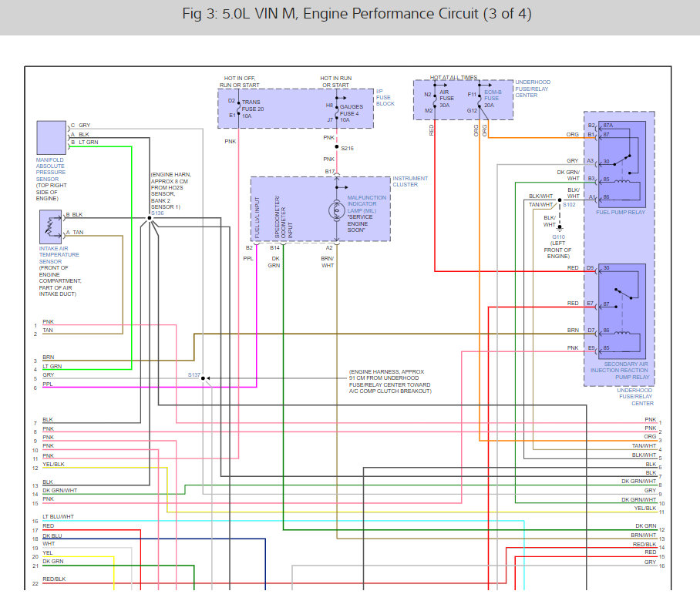
Task: Click the B14 connector label below instrument cluster
Action: (274, 247)
